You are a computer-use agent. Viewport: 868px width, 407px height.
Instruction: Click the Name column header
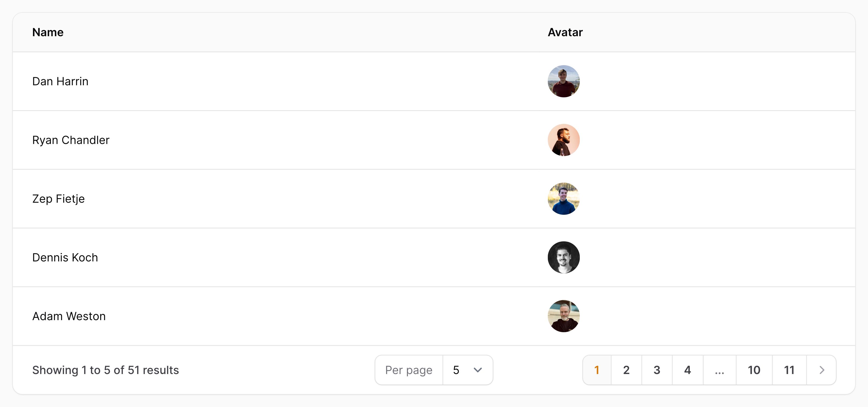coord(48,32)
